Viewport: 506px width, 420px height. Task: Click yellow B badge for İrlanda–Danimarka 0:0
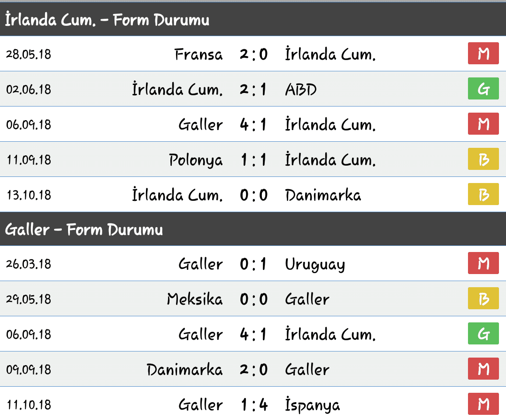click(483, 194)
